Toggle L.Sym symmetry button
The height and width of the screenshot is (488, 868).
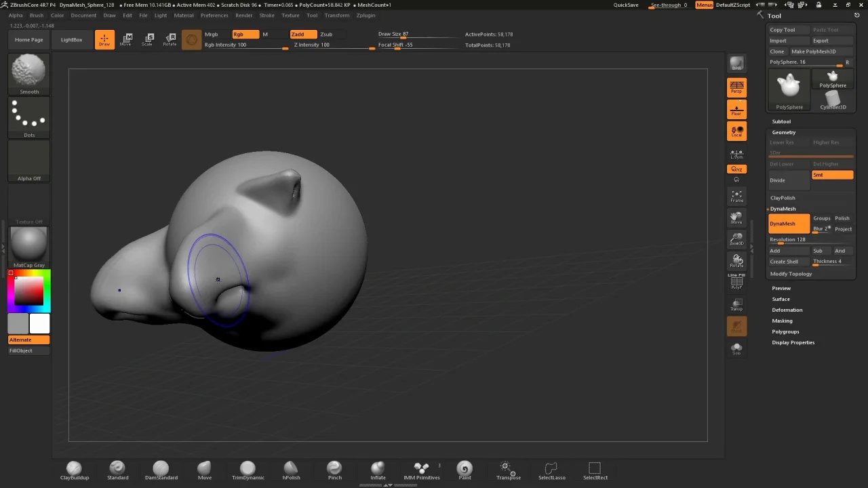click(x=736, y=154)
